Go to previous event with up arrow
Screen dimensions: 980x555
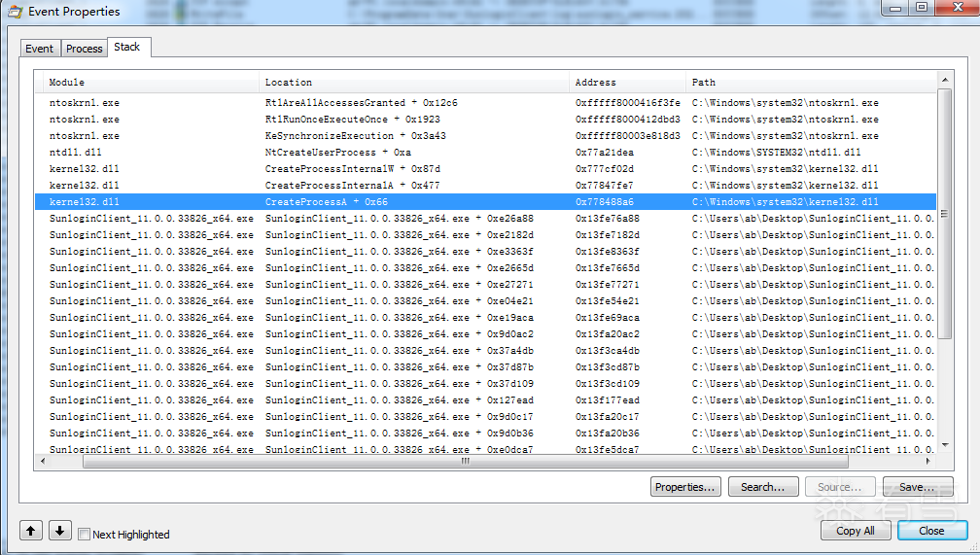(31, 532)
